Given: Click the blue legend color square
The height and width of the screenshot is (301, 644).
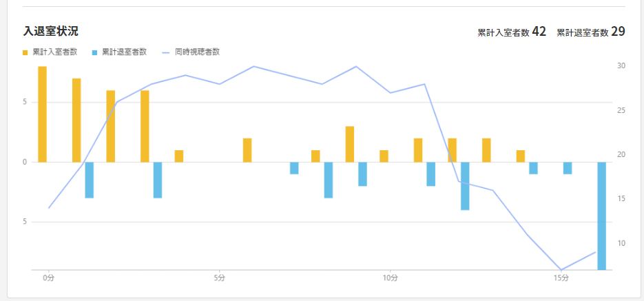Looking at the screenshot, I should [95, 52].
